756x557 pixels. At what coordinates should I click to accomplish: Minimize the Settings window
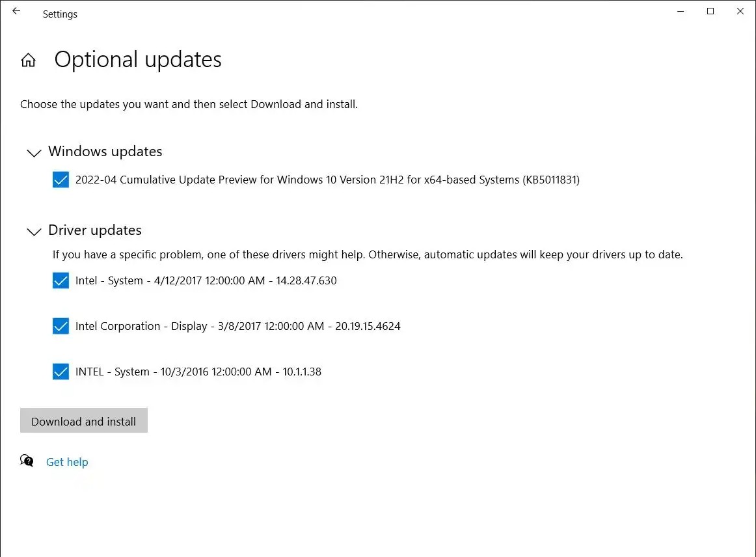click(681, 12)
